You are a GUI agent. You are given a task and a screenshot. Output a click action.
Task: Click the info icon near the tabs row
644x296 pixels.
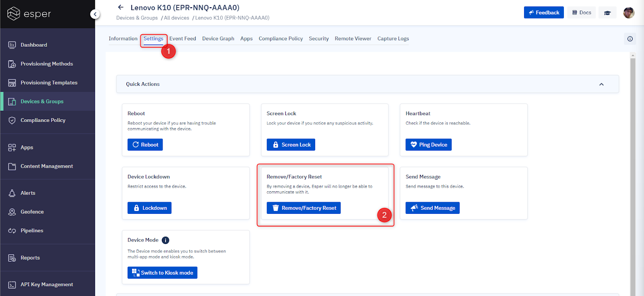pyautogui.click(x=630, y=39)
